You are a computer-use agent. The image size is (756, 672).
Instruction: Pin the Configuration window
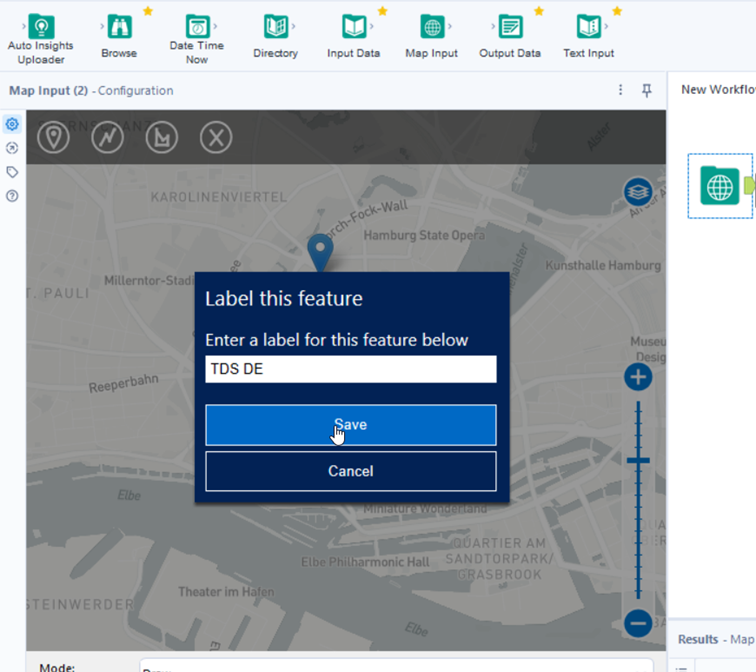point(647,91)
